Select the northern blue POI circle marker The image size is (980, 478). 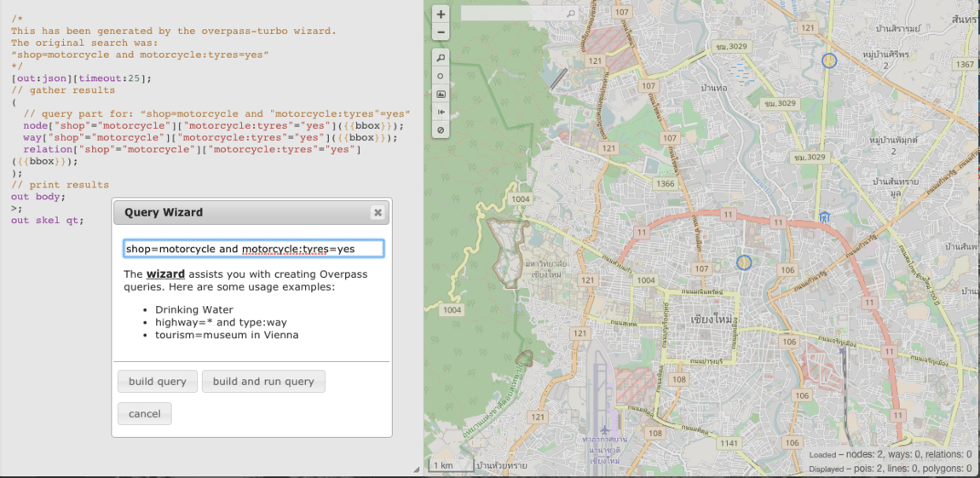pos(829,60)
